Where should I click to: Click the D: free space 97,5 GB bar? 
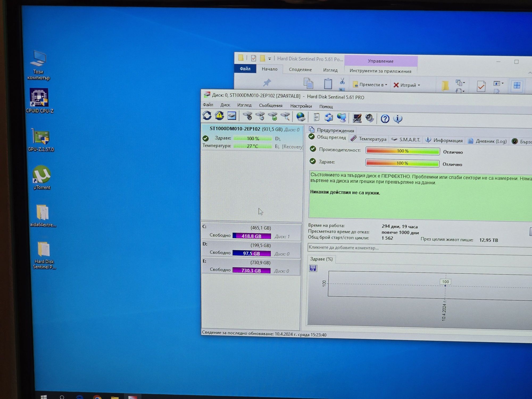[x=251, y=253]
